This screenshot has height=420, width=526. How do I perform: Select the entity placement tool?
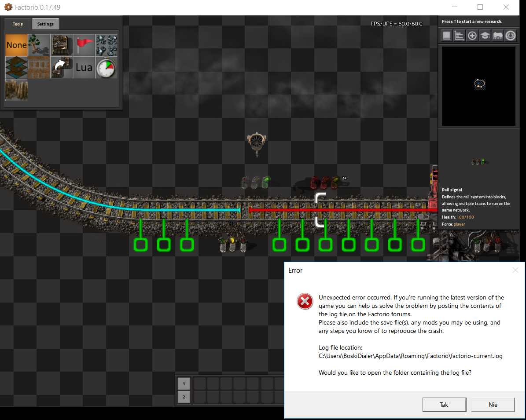point(62,45)
